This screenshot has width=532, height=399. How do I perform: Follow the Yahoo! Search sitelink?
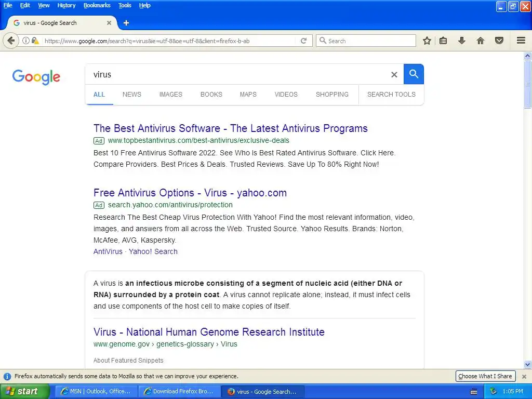[x=153, y=251]
